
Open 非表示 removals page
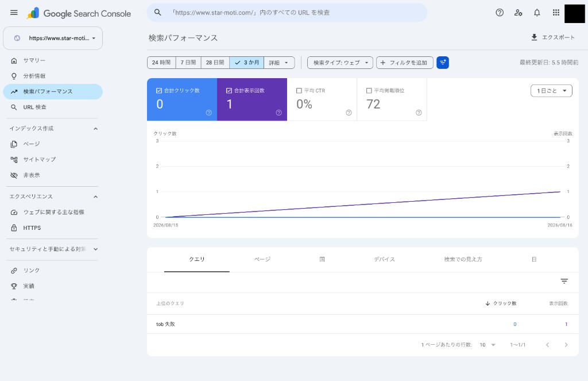point(53,175)
